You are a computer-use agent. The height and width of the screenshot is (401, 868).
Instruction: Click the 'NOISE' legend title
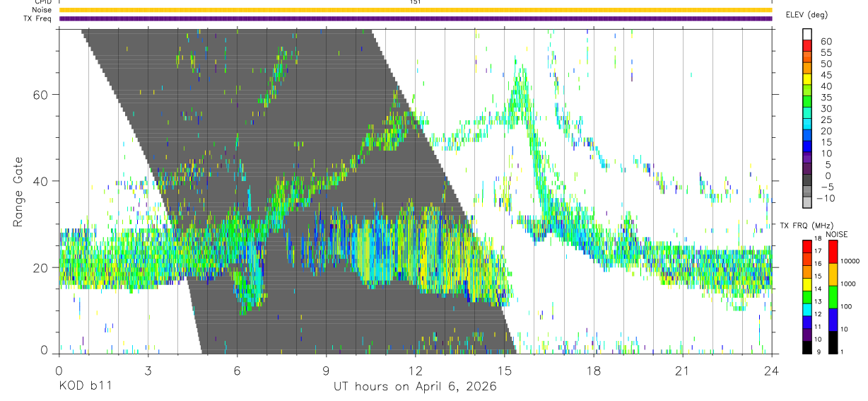pos(836,234)
